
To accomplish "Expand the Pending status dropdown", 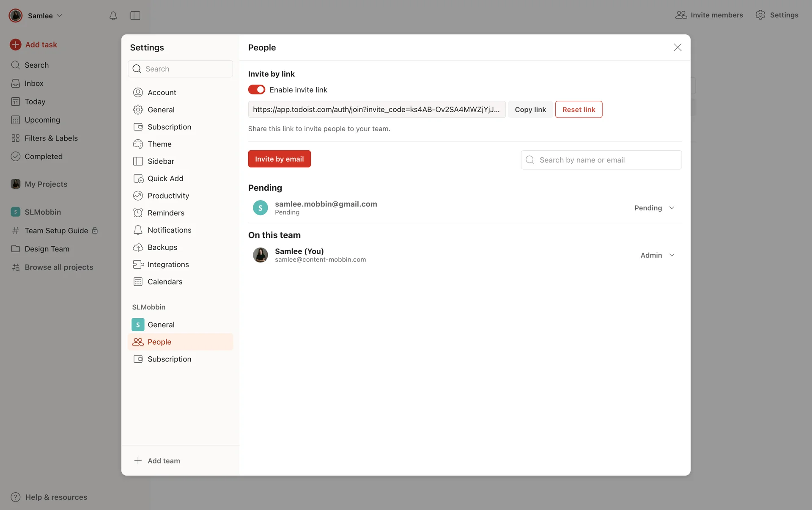I will [654, 208].
